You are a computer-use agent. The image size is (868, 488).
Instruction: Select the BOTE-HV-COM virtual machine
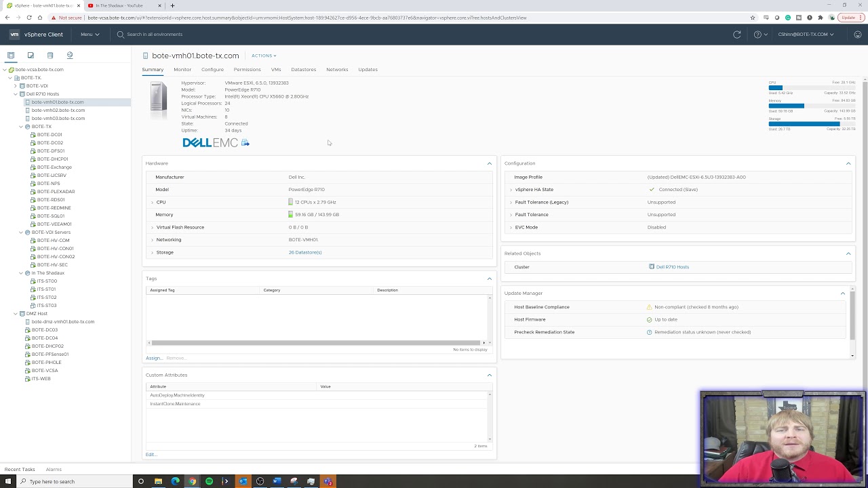point(53,241)
